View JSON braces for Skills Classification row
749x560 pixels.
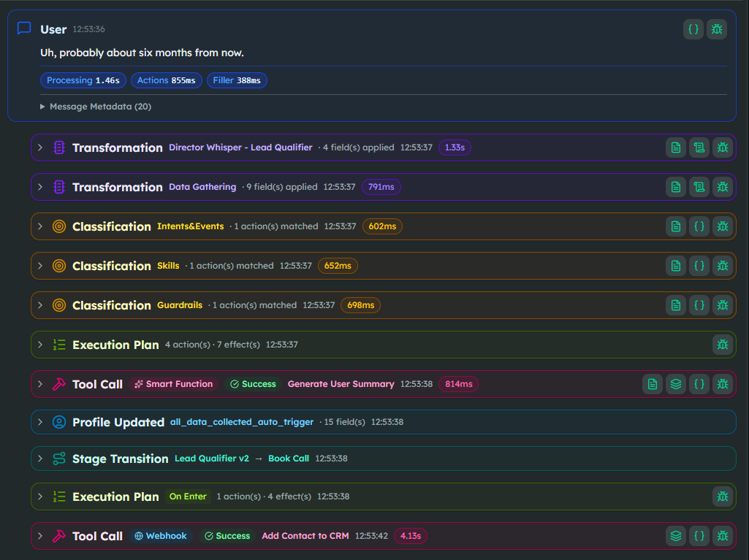point(699,266)
